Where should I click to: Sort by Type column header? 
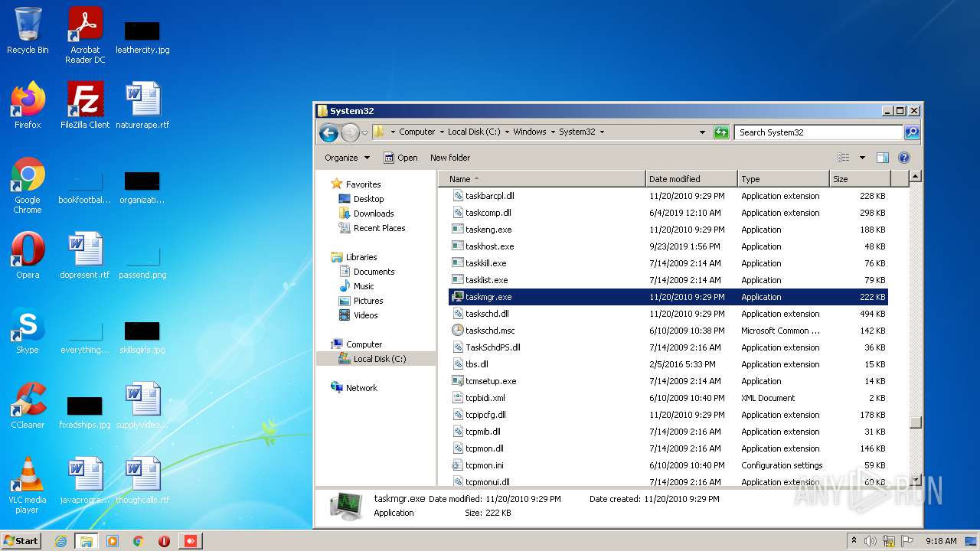(x=783, y=179)
